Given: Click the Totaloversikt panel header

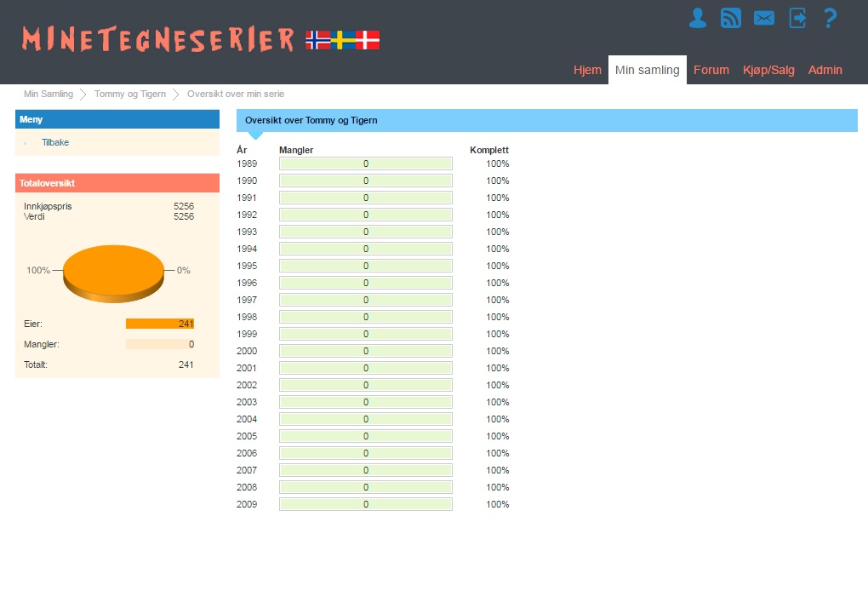Looking at the screenshot, I should 117,183.
